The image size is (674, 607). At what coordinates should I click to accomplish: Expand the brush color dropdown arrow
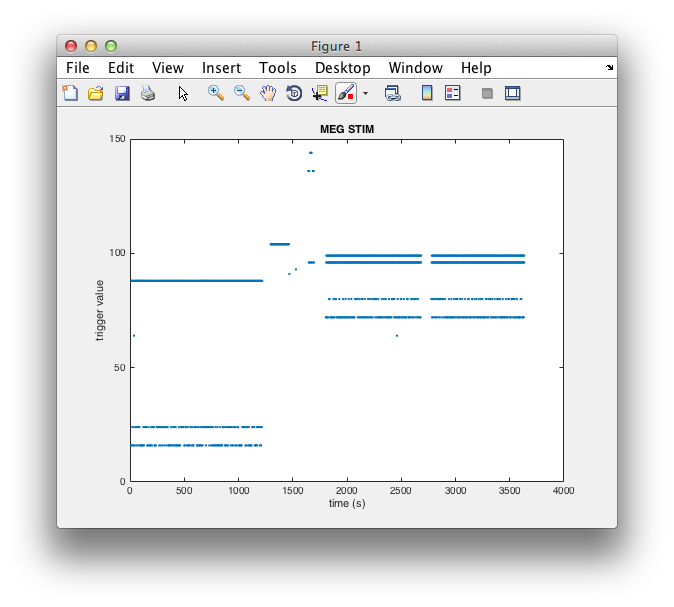point(365,93)
